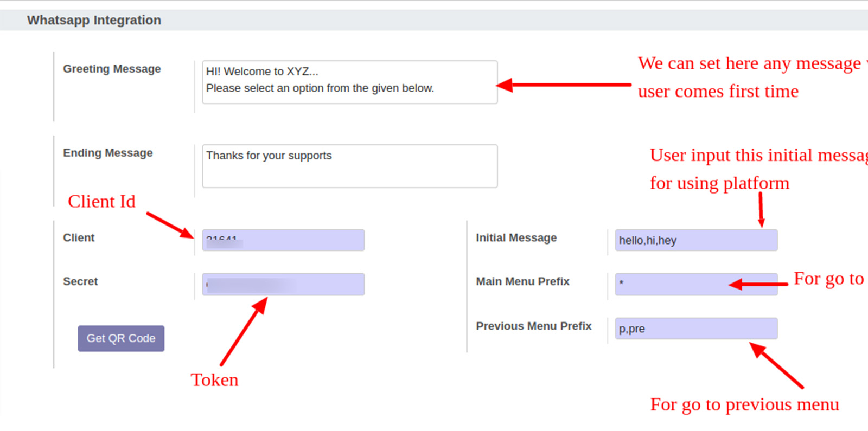Click the Ending Message label

[x=108, y=153]
